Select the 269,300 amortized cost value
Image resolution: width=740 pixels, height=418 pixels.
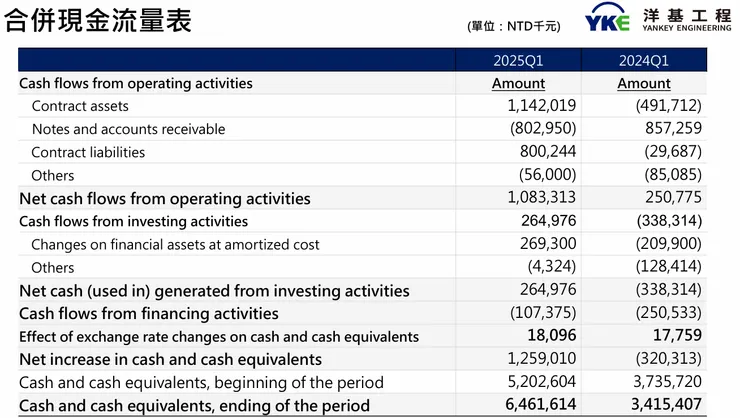tap(548, 243)
